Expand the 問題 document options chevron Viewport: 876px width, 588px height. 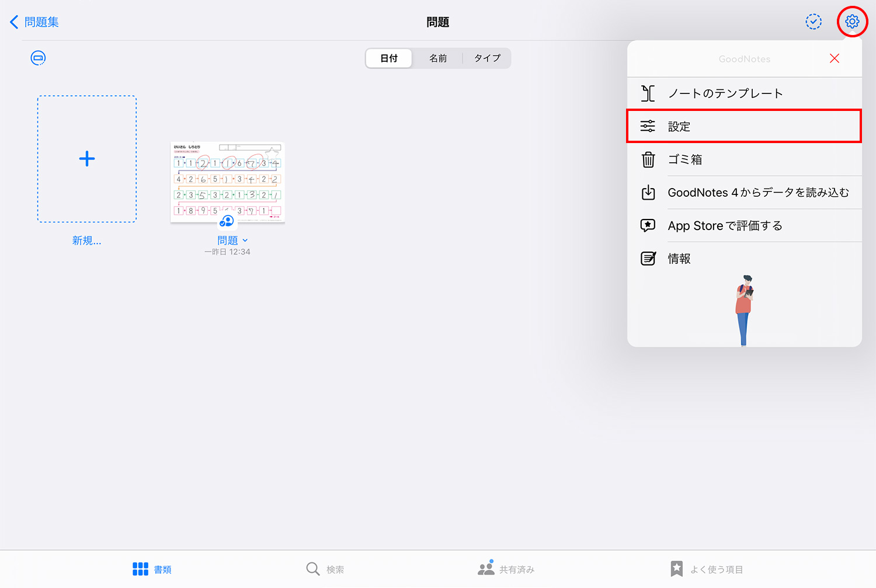point(245,241)
